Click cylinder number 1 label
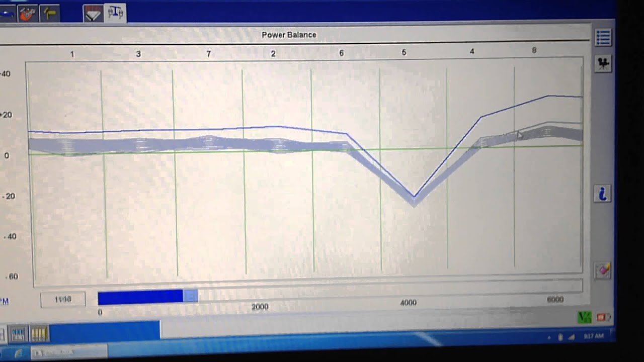The image size is (644, 362). [72, 54]
